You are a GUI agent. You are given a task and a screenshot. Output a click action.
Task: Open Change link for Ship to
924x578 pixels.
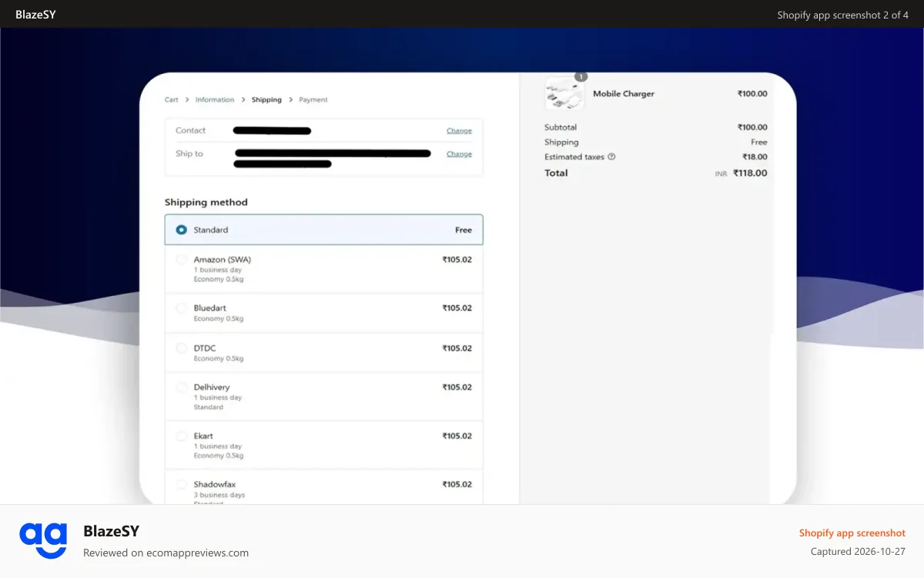(x=459, y=154)
